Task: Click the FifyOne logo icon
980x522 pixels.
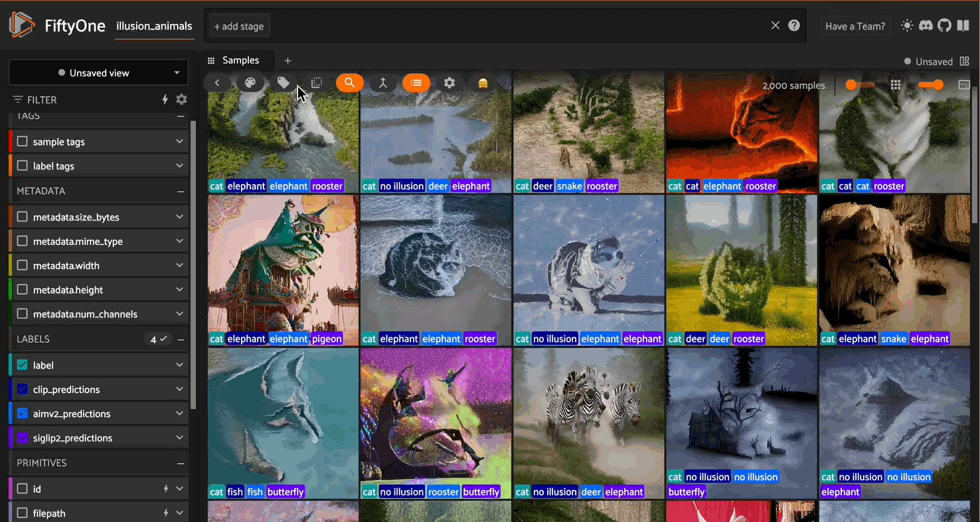Action: click(22, 25)
